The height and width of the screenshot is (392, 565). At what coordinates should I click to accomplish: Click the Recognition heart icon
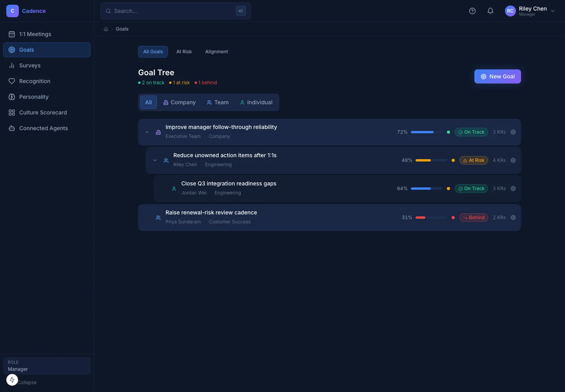click(x=12, y=81)
